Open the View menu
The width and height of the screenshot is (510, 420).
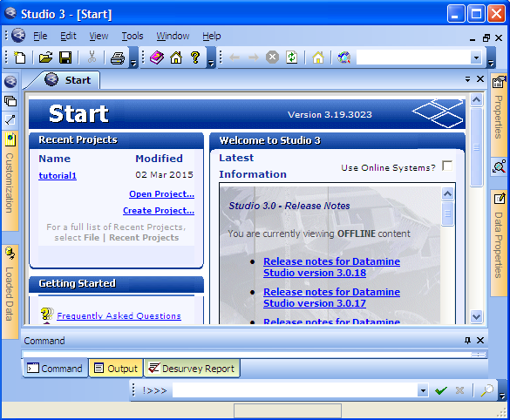coord(99,36)
